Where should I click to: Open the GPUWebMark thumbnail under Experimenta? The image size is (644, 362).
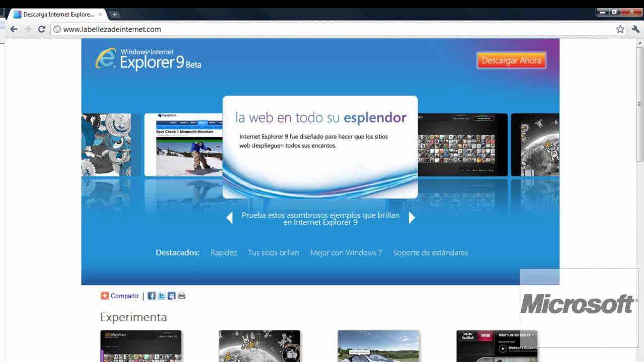click(141, 346)
